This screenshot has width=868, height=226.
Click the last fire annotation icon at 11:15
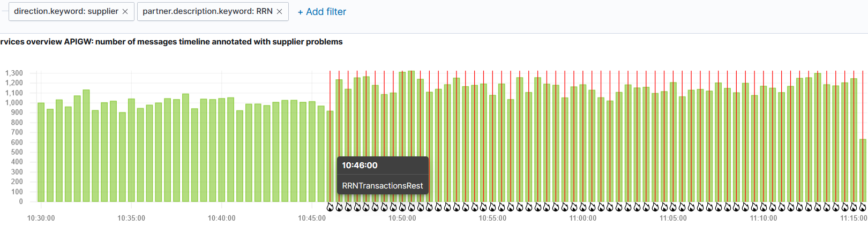coord(863,207)
